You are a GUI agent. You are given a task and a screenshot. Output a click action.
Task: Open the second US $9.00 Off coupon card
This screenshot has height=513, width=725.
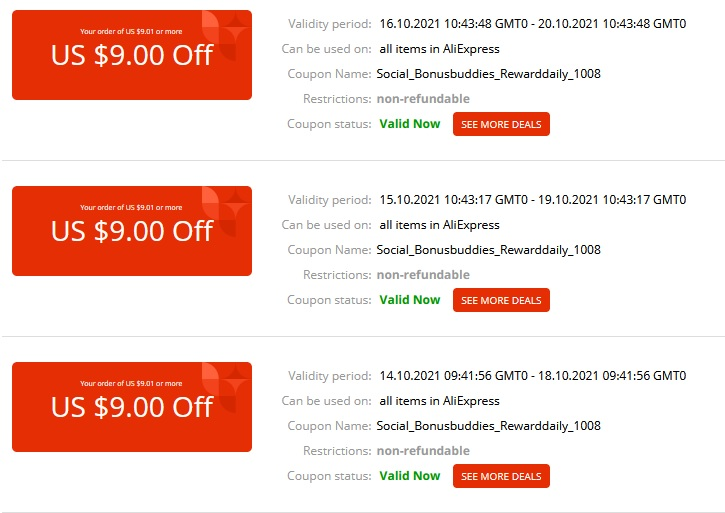click(132, 231)
